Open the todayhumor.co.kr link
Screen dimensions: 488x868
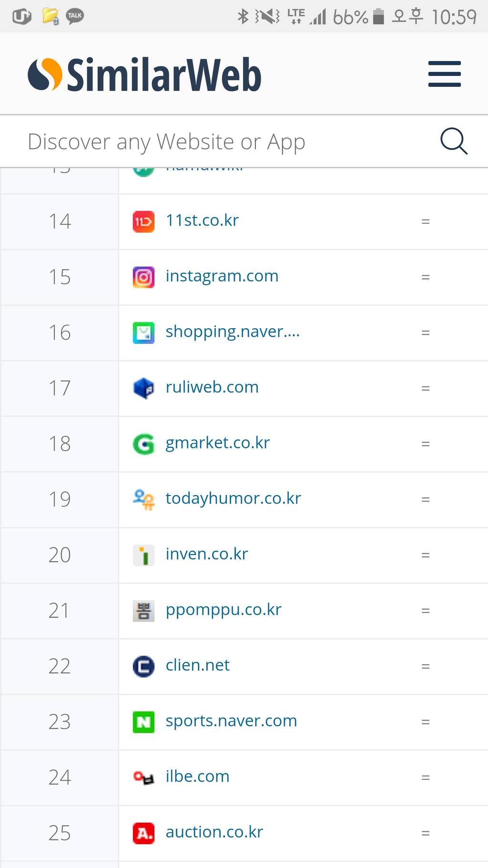coord(233,498)
